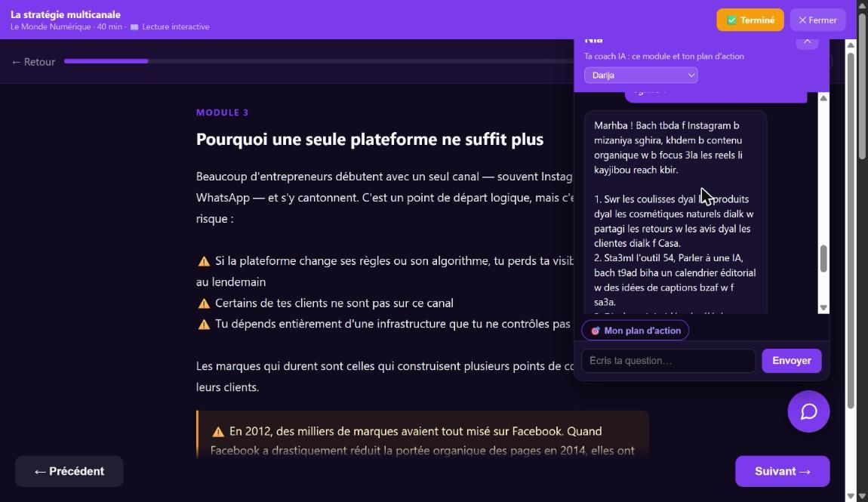Collapse the Nia coach panel with the chevron
Viewport: 868px width, 502px height.
pyautogui.click(x=807, y=42)
